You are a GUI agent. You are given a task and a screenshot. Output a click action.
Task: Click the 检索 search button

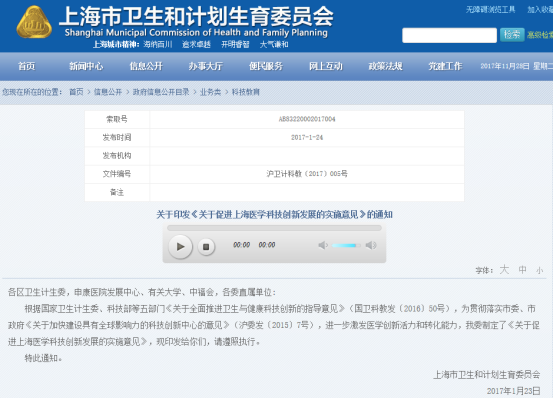pos(512,35)
